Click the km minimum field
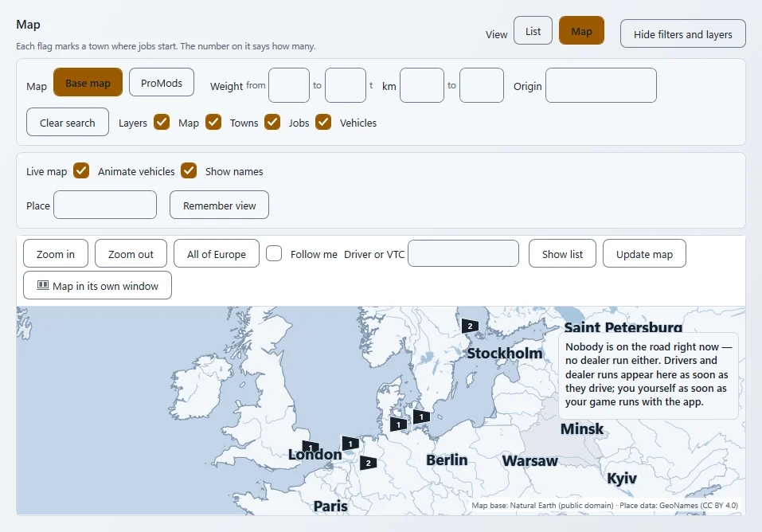The height and width of the screenshot is (532, 762). point(422,85)
